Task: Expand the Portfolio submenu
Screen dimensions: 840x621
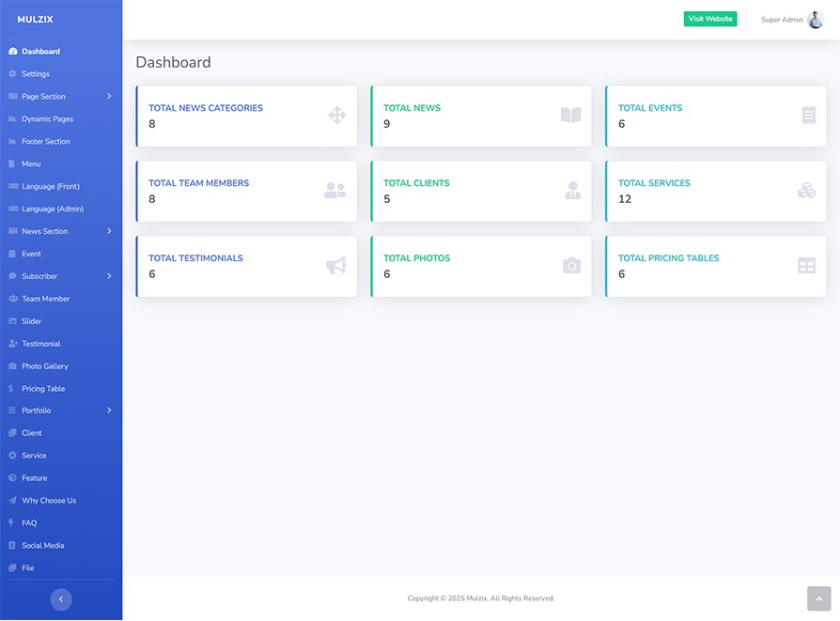Action: [x=109, y=411]
